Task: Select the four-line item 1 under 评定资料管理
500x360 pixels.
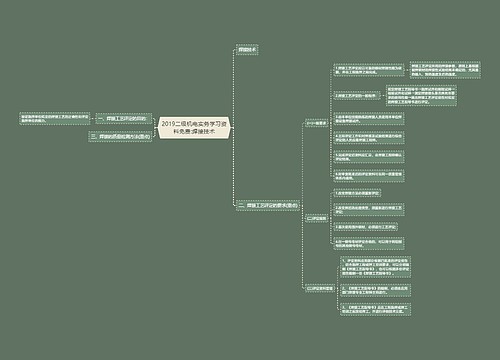Action: (375, 267)
